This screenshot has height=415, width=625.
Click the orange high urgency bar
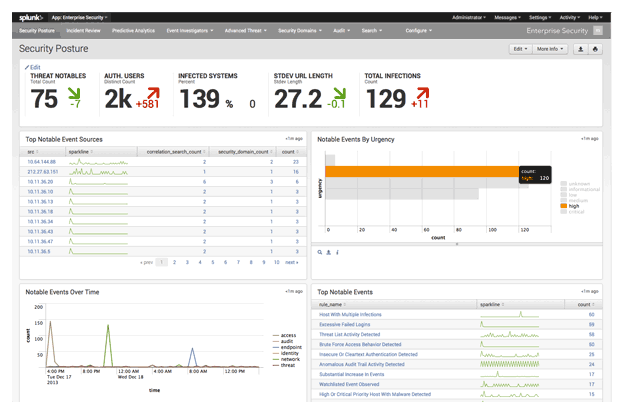coord(420,172)
